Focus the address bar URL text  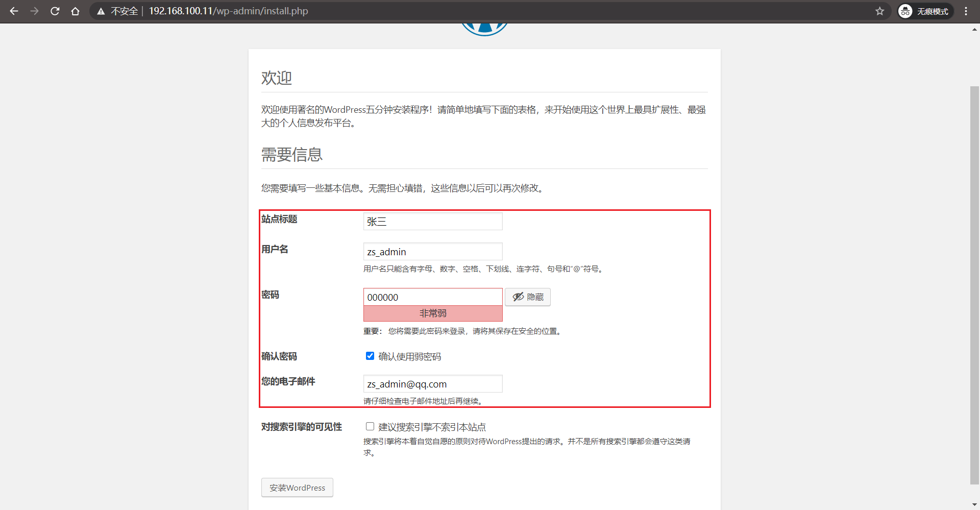click(228, 11)
